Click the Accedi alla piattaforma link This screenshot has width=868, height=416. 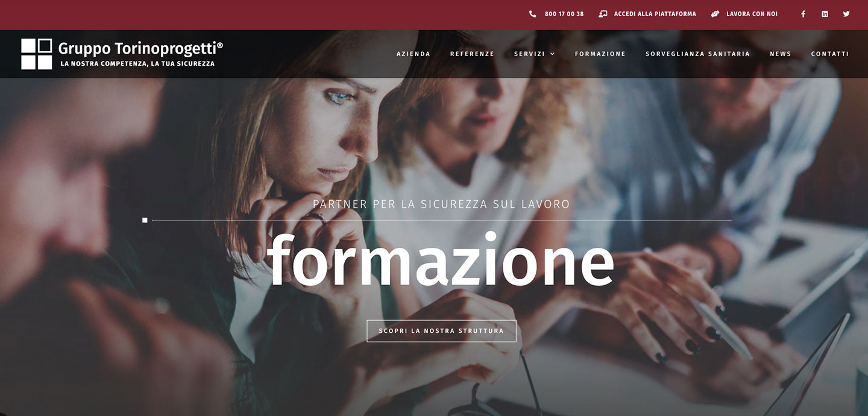655,14
